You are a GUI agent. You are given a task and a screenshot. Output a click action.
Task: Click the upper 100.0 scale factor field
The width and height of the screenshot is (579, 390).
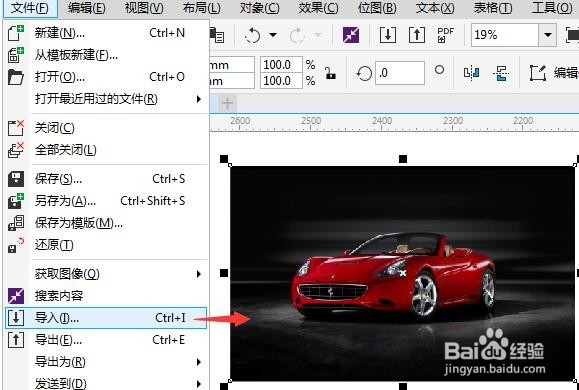tap(281, 65)
